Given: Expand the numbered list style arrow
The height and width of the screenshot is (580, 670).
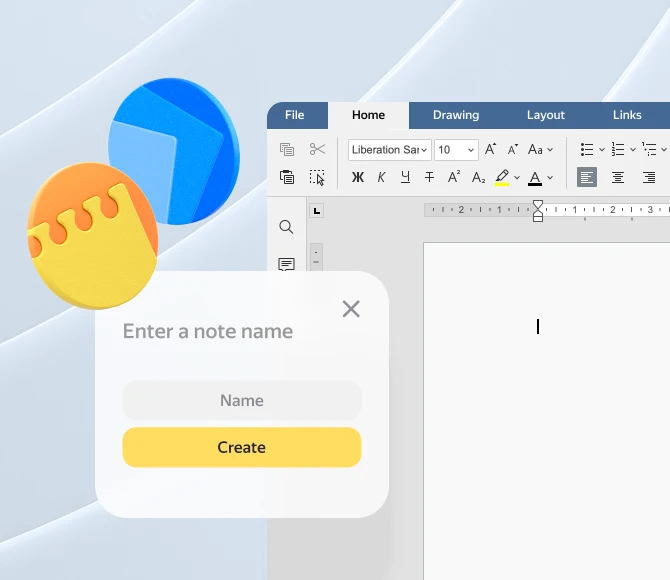Looking at the screenshot, I should click(632, 150).
